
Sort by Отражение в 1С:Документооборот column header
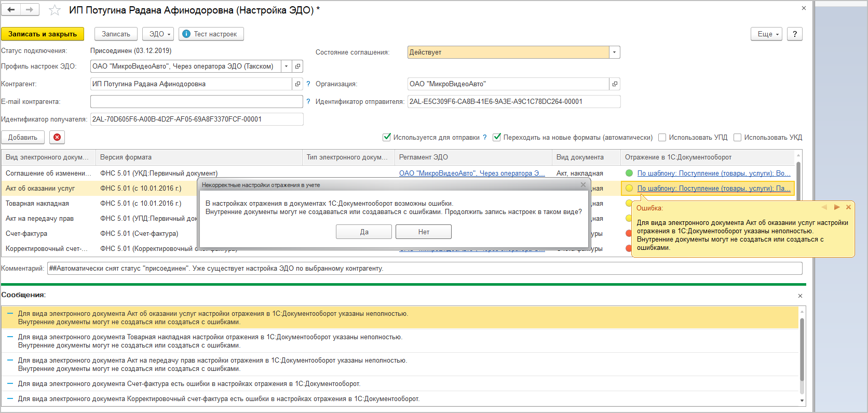coord(708,157)
